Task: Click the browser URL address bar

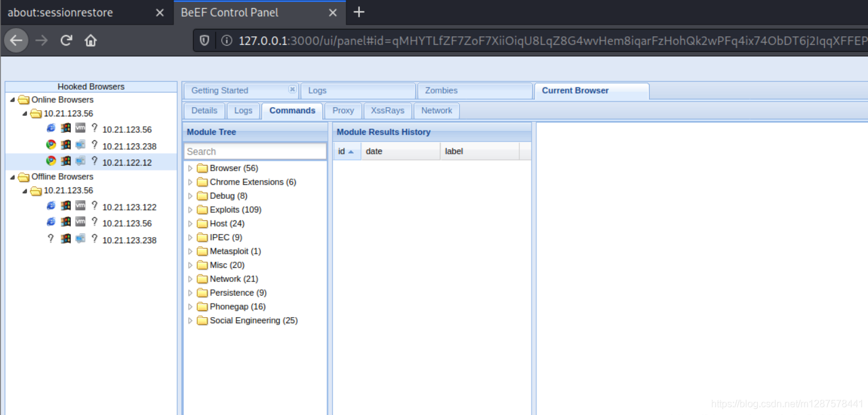Action: point(530,41)
